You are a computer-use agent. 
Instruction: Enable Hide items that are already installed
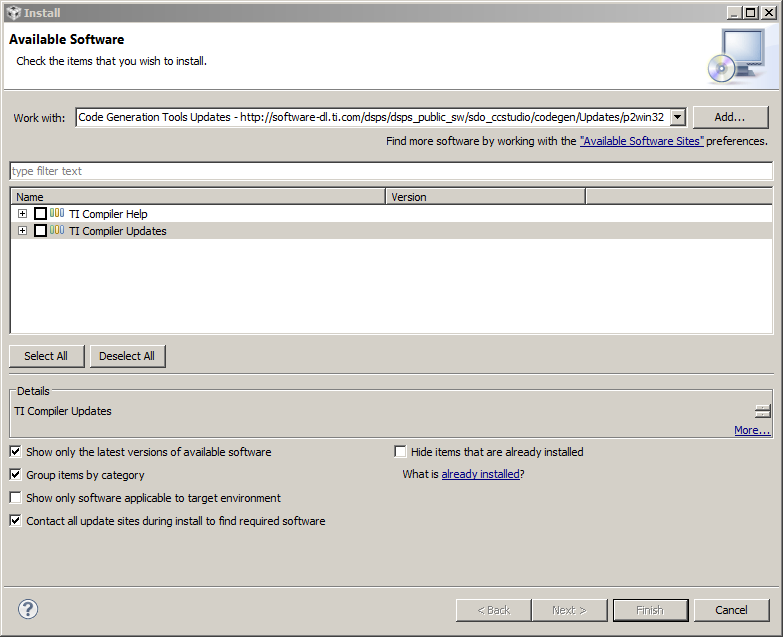400,452
